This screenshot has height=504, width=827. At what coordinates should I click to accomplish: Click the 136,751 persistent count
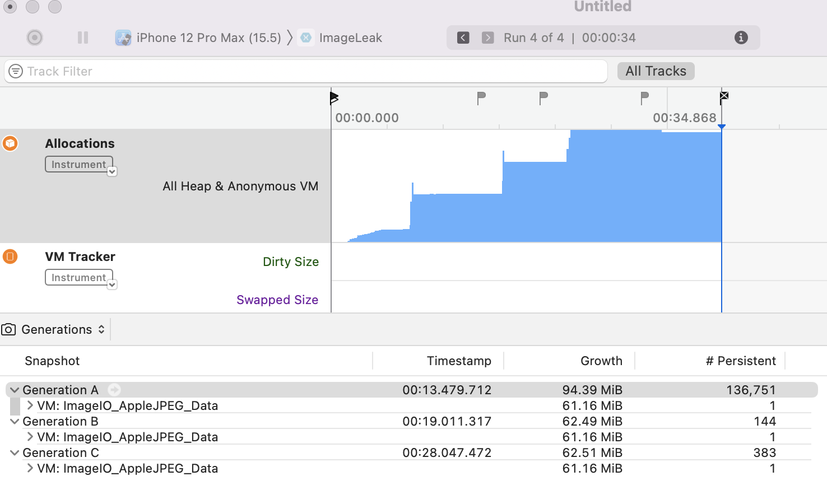click(x=751, y=390)
